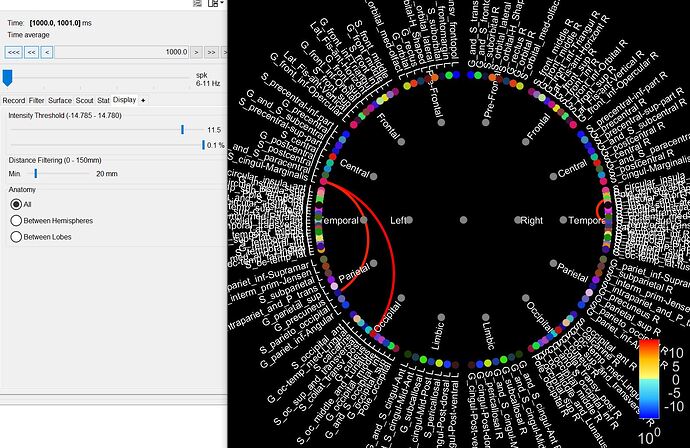690x448 pixels.
Task: Select the left Pre-Frontal lobe node
Action: point(441,122)
